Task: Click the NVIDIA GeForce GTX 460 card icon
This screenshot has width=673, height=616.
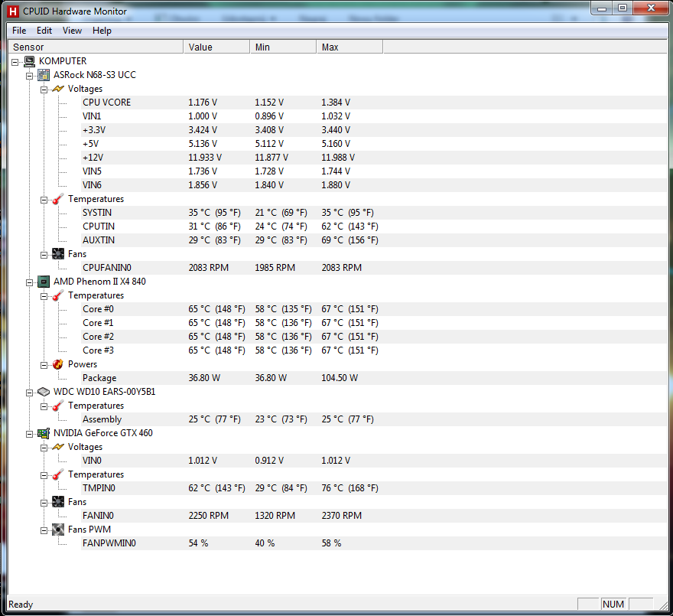Action: tap(44, 433)
